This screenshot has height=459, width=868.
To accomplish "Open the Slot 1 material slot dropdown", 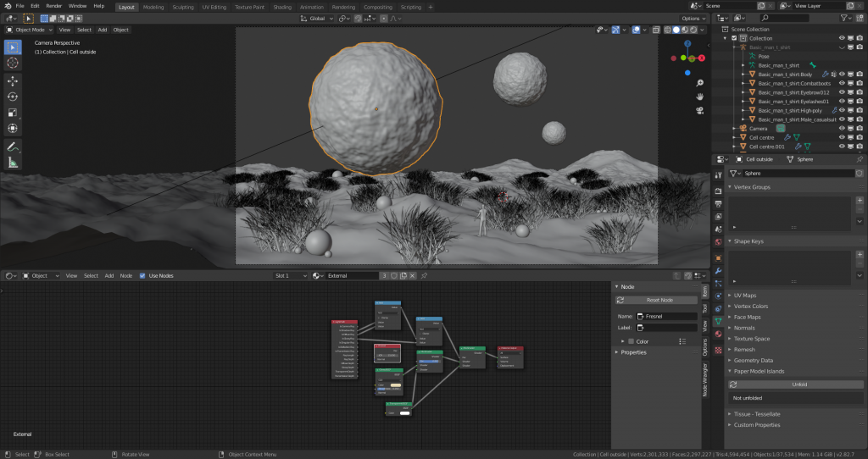I will pyautogui.click(x=291, y=275).
